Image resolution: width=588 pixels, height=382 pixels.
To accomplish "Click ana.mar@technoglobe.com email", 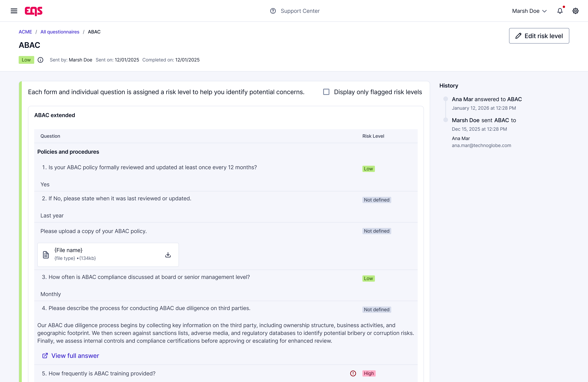I will point(481,145).
